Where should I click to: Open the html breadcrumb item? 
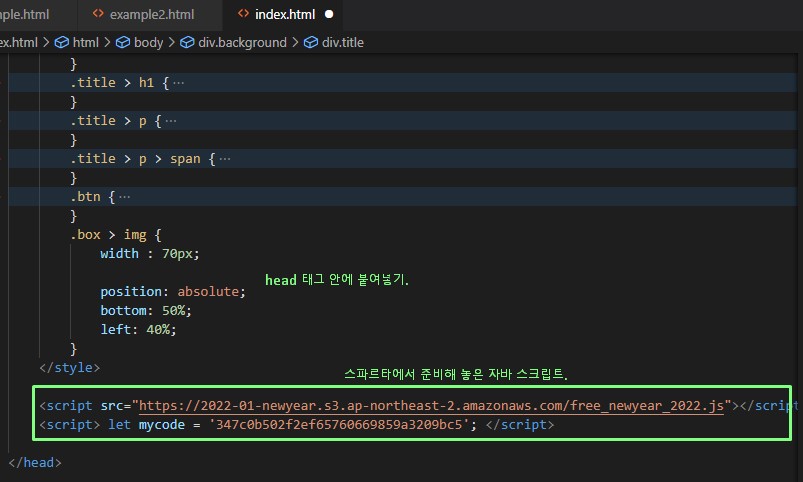[86, 43]
